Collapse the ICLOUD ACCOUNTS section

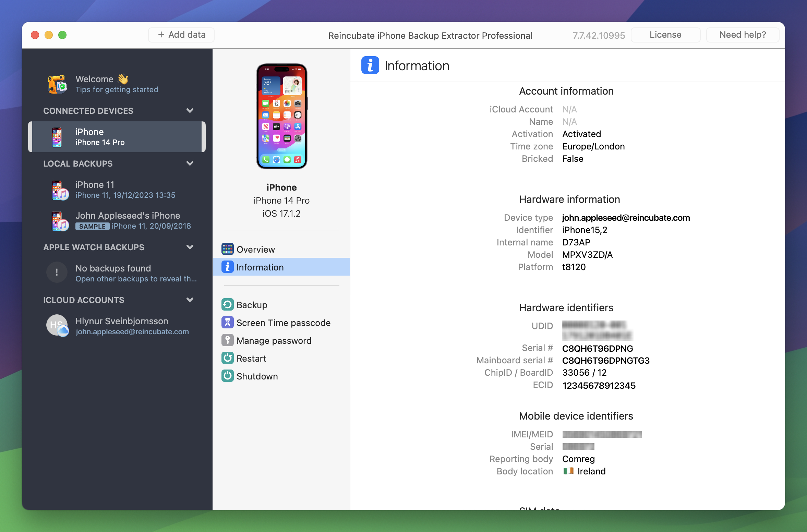click(191, 300)
